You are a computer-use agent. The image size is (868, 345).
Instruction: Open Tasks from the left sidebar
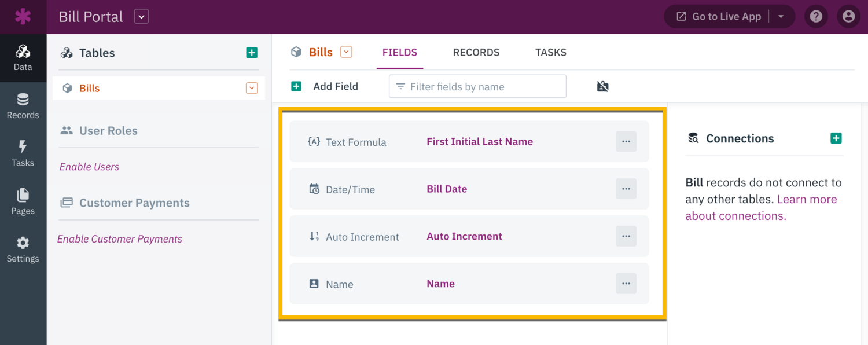click(23, 154)
